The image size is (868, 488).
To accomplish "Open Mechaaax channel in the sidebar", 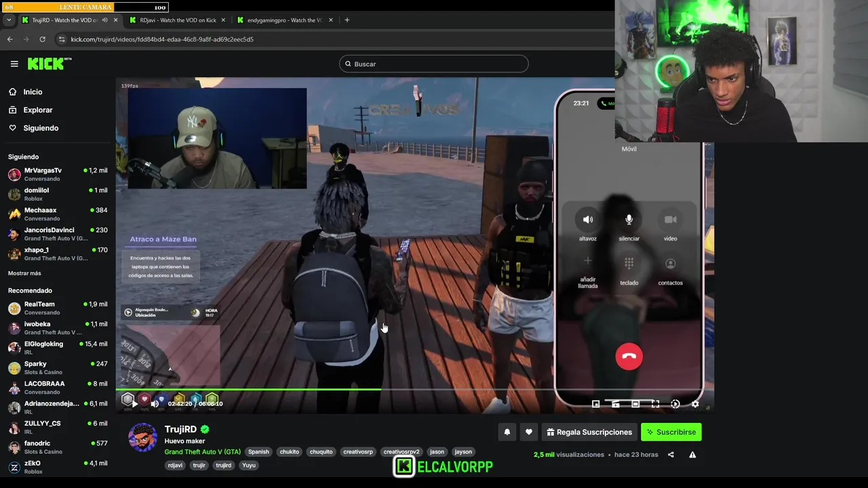I will point(58,214).
